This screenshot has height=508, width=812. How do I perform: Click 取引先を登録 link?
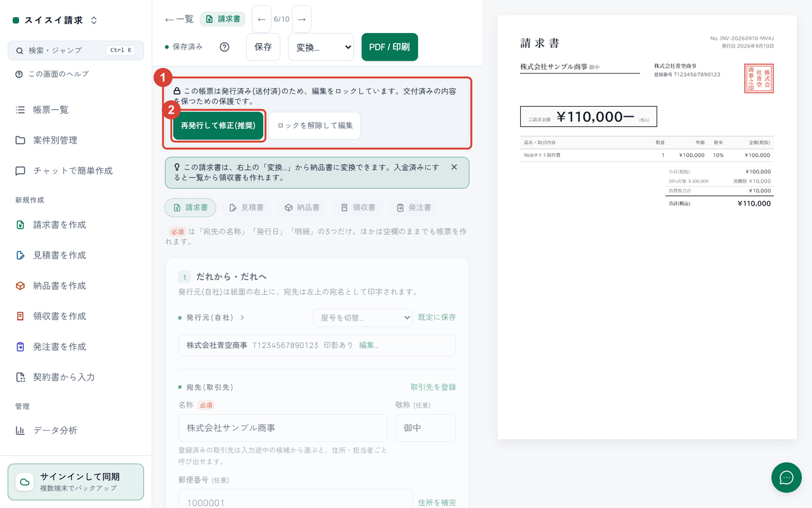(x=433, y=387)
